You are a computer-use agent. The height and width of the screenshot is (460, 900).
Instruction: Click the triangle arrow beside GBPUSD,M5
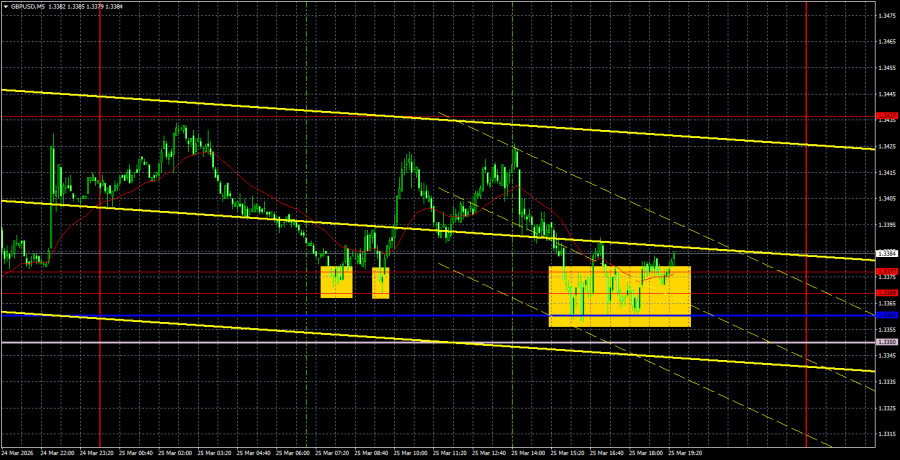click(x=5, y=4)
